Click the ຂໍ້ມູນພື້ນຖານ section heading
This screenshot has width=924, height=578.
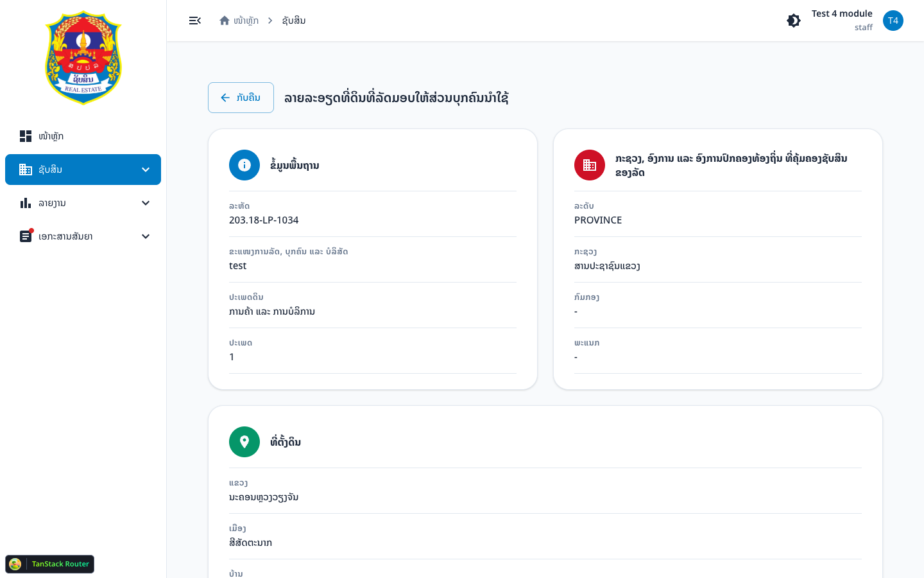tap(295, 165)
